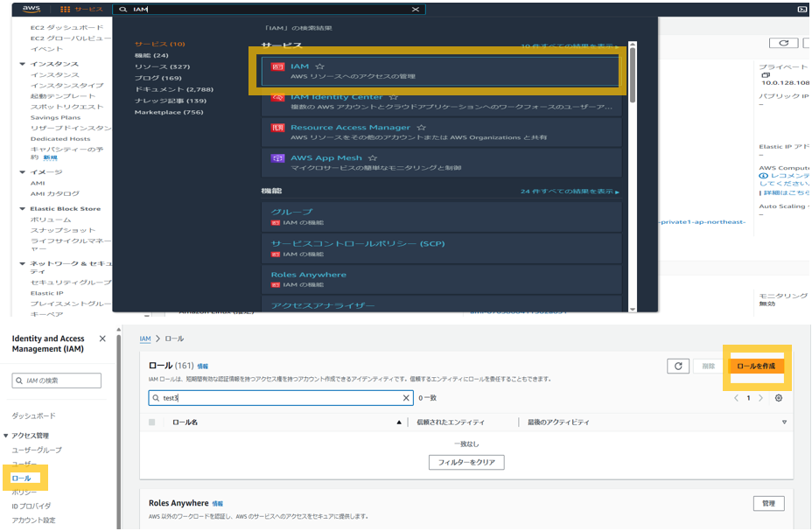Screen dimensions: 812x531
Task: Collapse the Elastic Block Store section
Action: coord(22,209)
